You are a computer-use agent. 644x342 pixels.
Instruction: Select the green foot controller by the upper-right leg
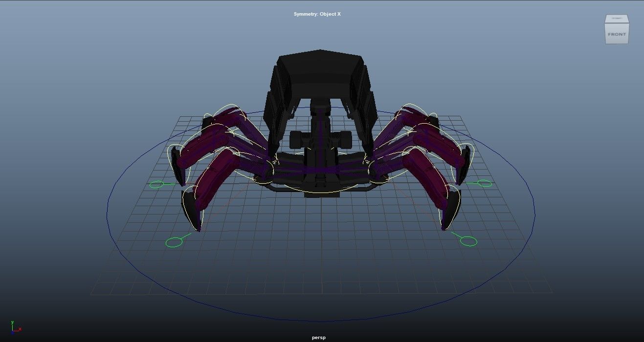tap(485, 183)
